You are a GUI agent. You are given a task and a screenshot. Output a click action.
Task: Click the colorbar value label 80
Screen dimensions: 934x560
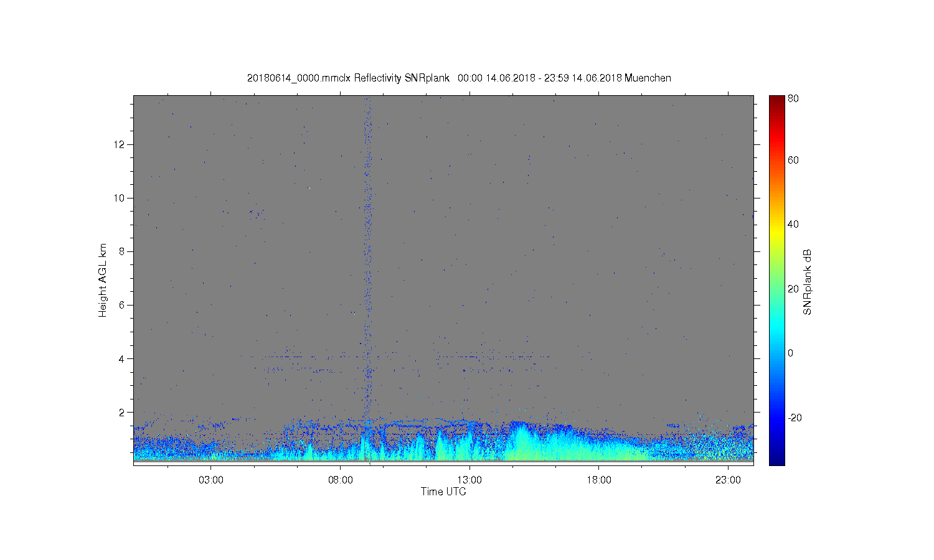coord(793,98)
